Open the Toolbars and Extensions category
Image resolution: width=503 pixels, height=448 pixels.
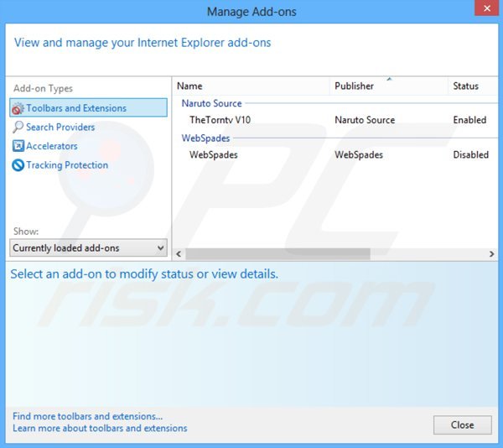[89, 108]
